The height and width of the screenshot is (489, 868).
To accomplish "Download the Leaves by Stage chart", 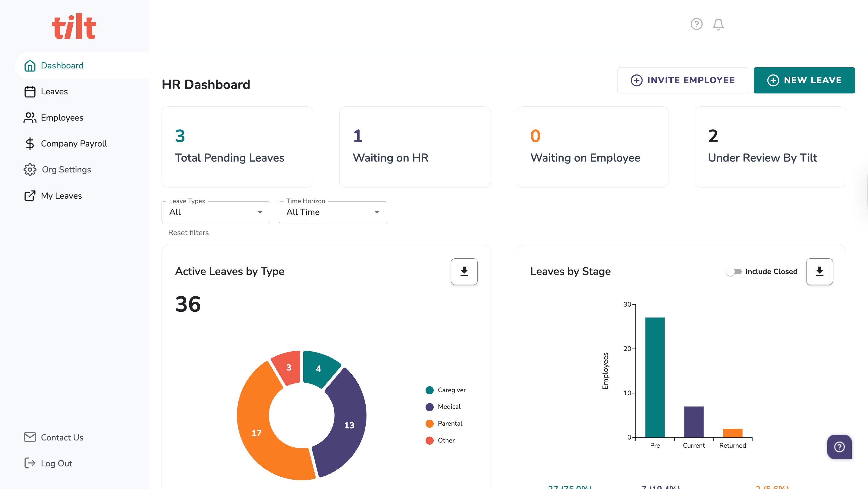I will coord(819,271).
